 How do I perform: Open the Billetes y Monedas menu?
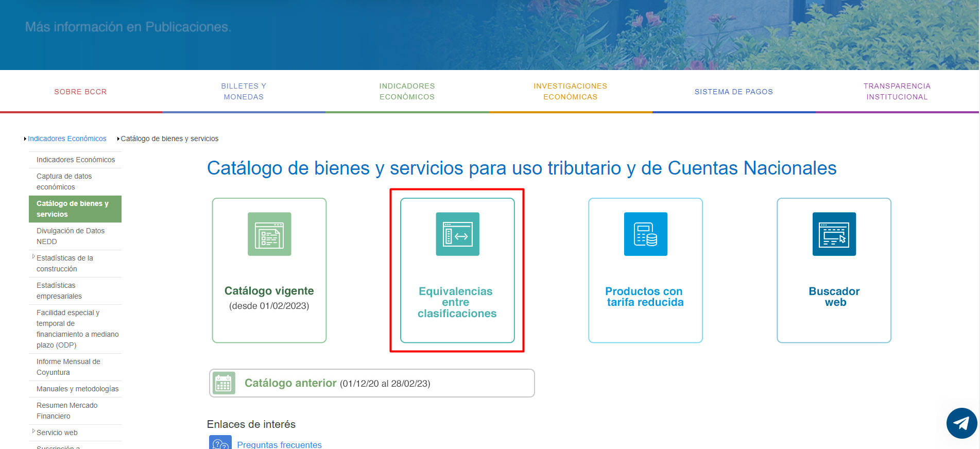click(x=244, y=92)
